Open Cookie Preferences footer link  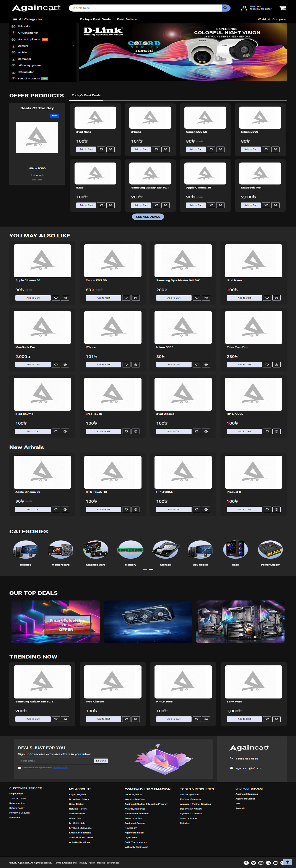click(x=108, y=863)
